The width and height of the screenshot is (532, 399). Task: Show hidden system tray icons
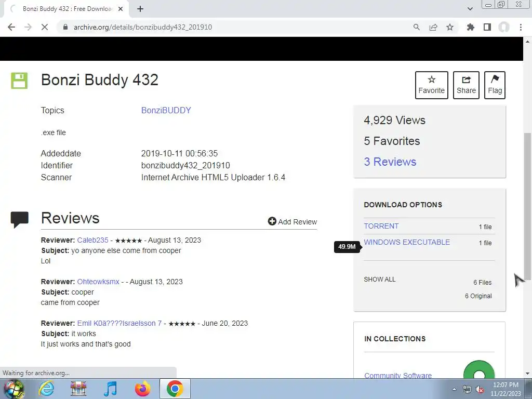click(x=454, y=389)
